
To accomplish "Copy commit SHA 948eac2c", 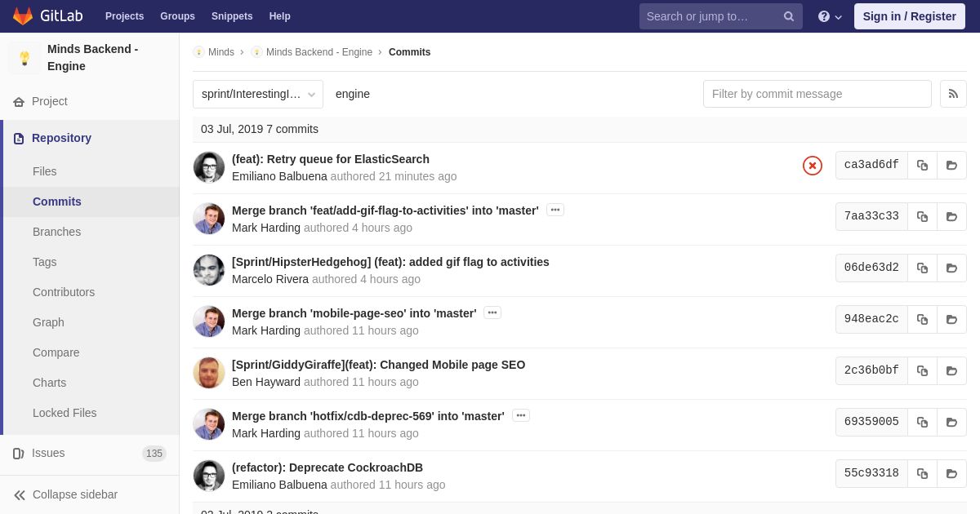I will pyautogui.click(x=922, y=319).
